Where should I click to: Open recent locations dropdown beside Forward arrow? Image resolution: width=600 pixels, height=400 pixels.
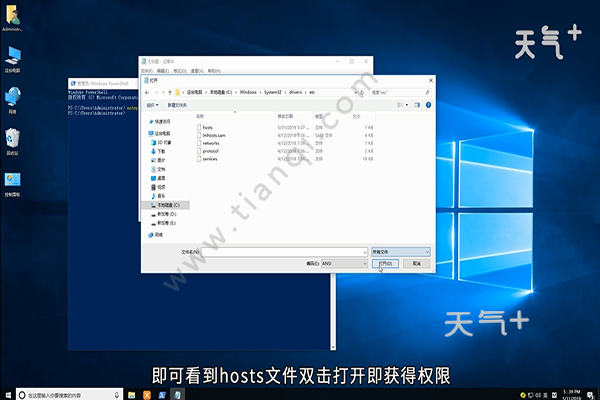click(163, 93)
